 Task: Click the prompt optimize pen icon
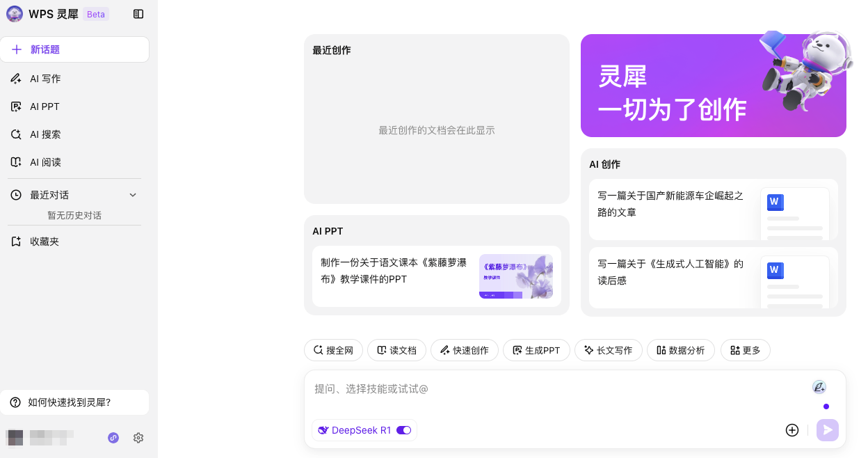(x=819, y=387)
